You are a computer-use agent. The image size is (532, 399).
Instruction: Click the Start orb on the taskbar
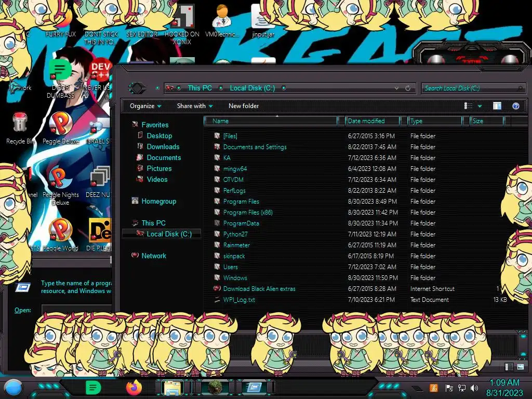click(13, 388)
